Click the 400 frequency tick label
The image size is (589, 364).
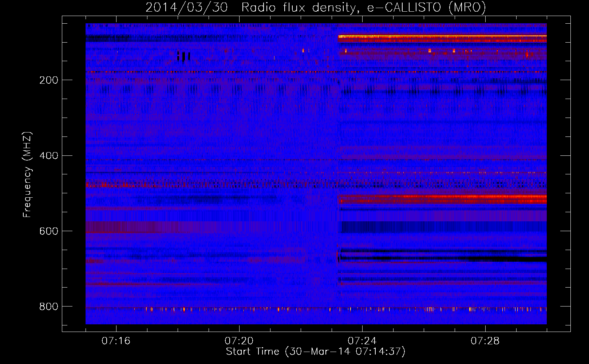[49, 156]
